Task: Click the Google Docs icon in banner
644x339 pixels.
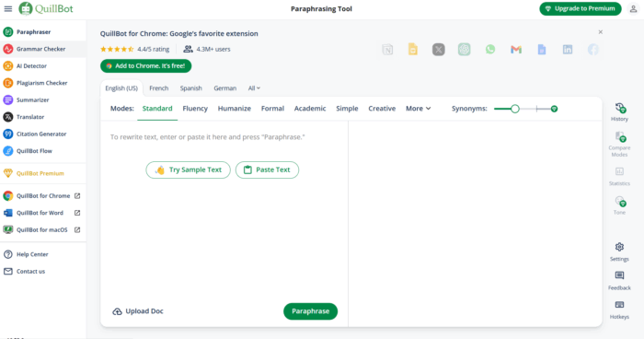Action: [542, 50]
